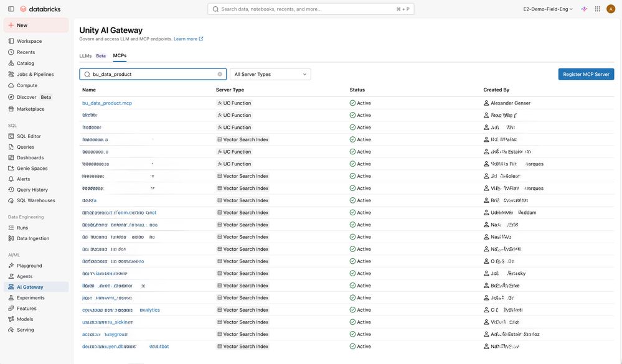
Task: Open Data Ingestion page
Action: [x=33, y=239]
